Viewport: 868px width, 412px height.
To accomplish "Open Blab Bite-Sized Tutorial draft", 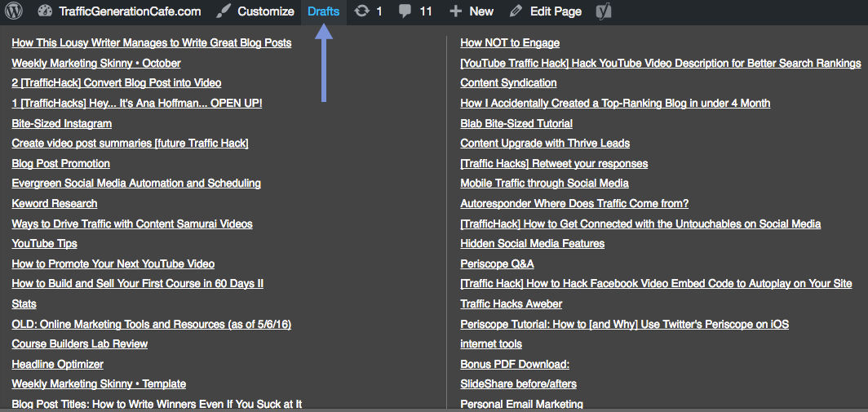I will (516, 123).
